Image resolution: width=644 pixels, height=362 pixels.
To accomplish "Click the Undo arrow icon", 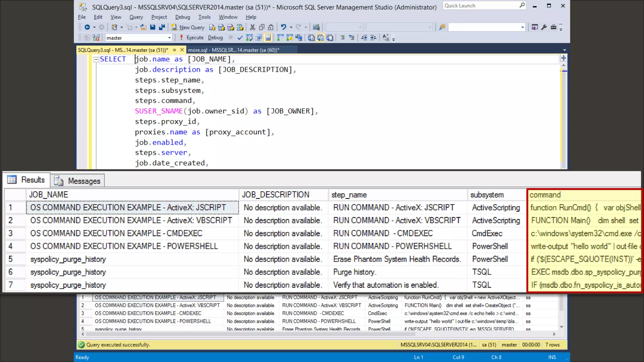I will 283,27.
